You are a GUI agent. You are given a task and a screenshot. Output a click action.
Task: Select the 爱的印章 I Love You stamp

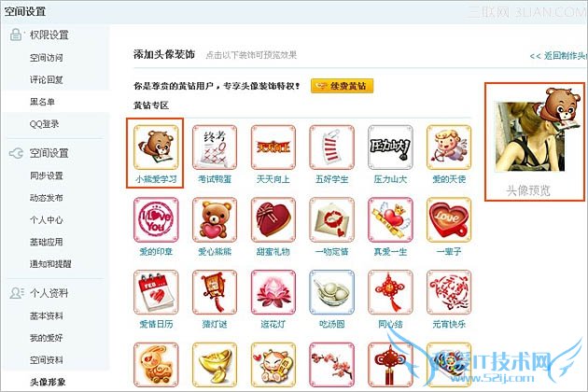point(156,220)
